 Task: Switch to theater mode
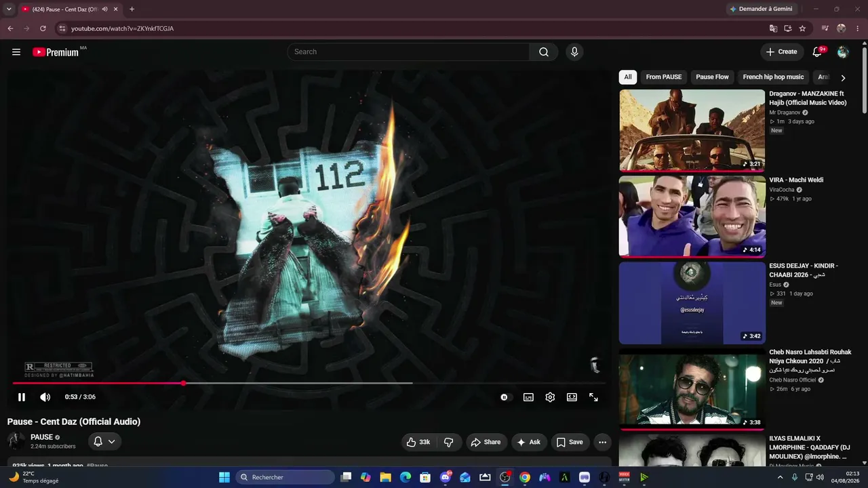point(572,397)
